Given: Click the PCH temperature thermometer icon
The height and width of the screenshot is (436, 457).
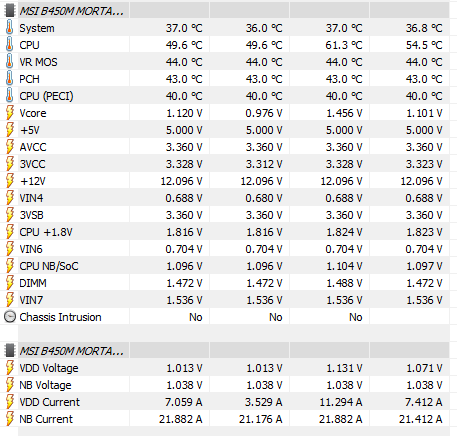Looking at the screenshot, I should 10,79.
